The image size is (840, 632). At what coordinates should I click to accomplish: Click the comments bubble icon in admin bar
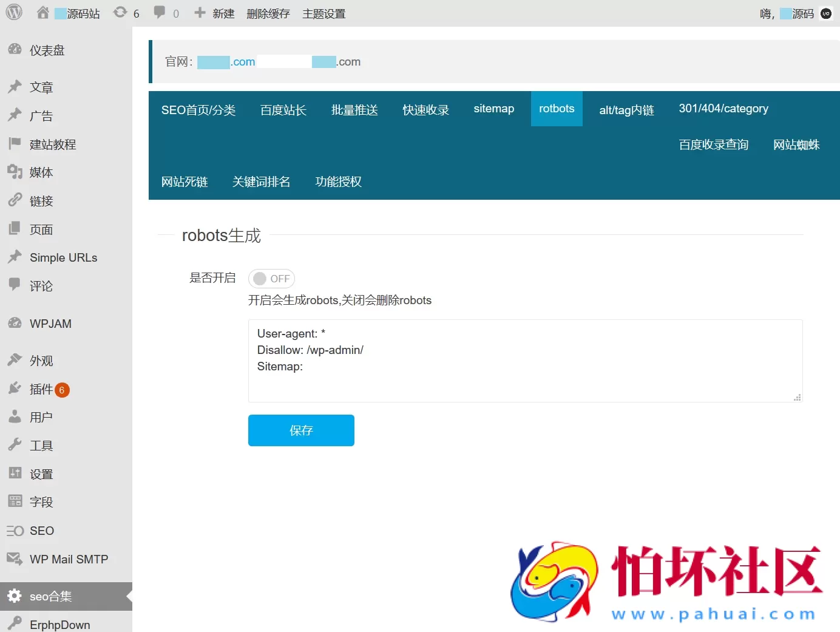(x=158, y=12)
